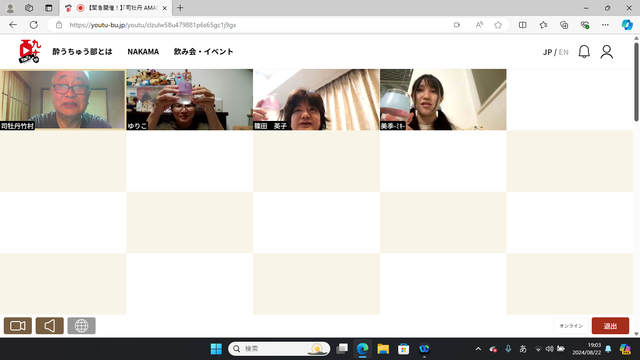Open the Edge settings and more menu
The width and height of the screenshot is (640, 360).
click(x=605, y=25)
